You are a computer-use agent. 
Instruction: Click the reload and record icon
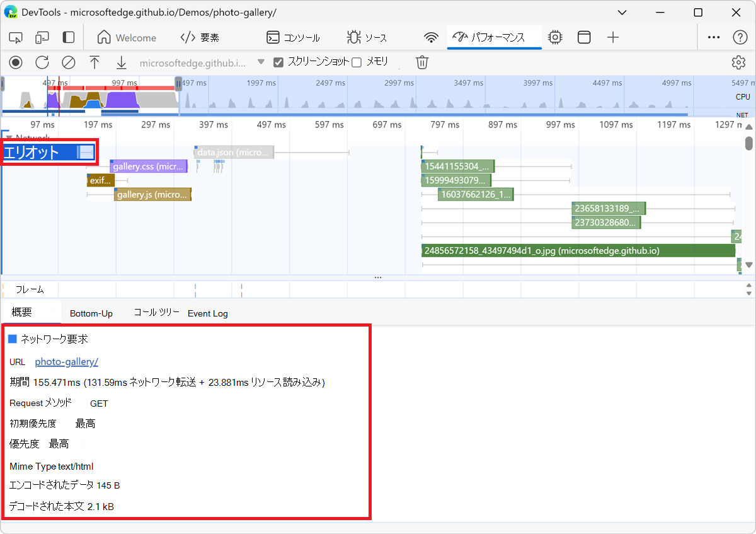coord(42,62)
